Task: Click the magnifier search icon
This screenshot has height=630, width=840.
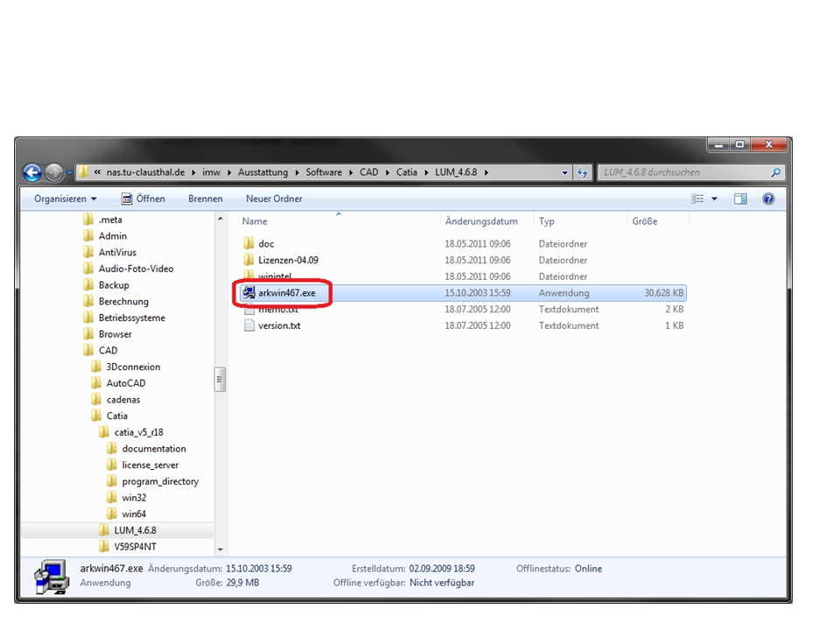Action: coord(776,172)
